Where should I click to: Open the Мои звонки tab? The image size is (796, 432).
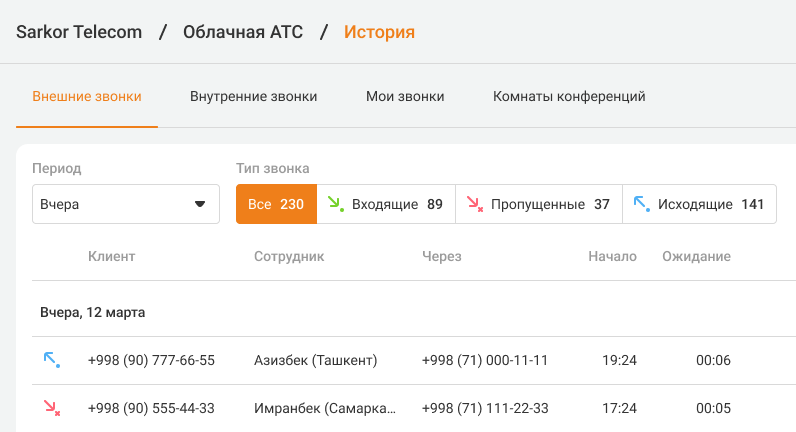[x=405, y=97]
